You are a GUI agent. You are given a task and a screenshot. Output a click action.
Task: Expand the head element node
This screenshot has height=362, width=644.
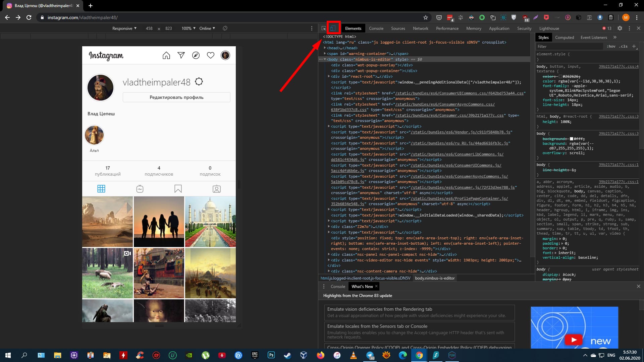(x=325, y=48)
